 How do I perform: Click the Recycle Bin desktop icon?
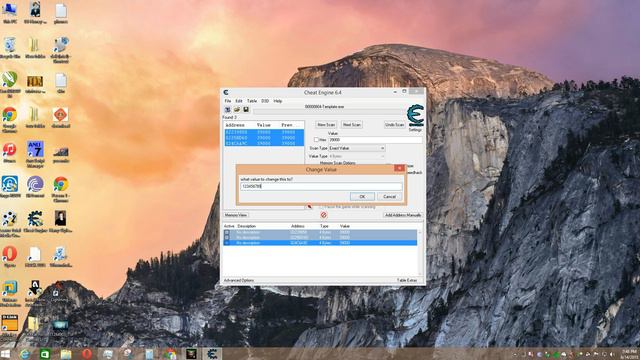[10, 48]
